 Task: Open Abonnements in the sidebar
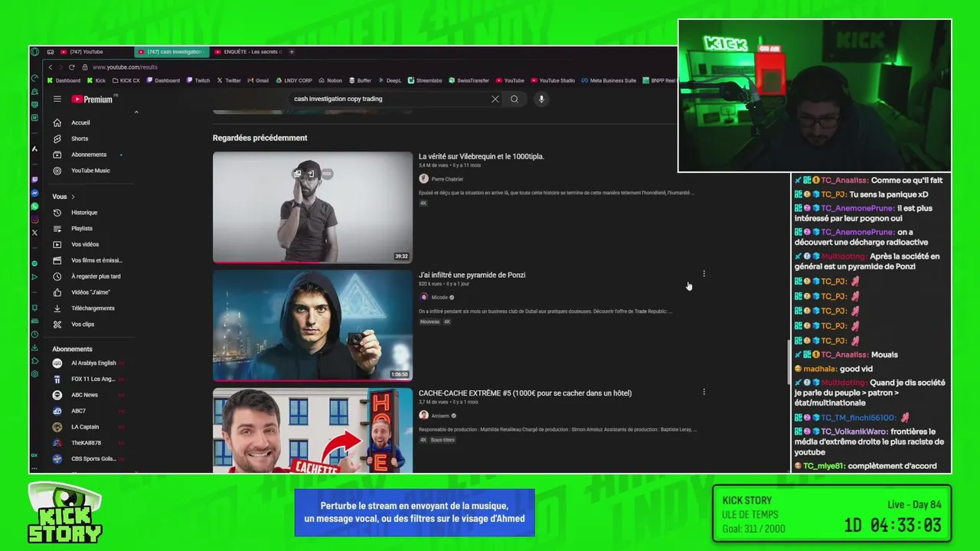pos(89,155)
